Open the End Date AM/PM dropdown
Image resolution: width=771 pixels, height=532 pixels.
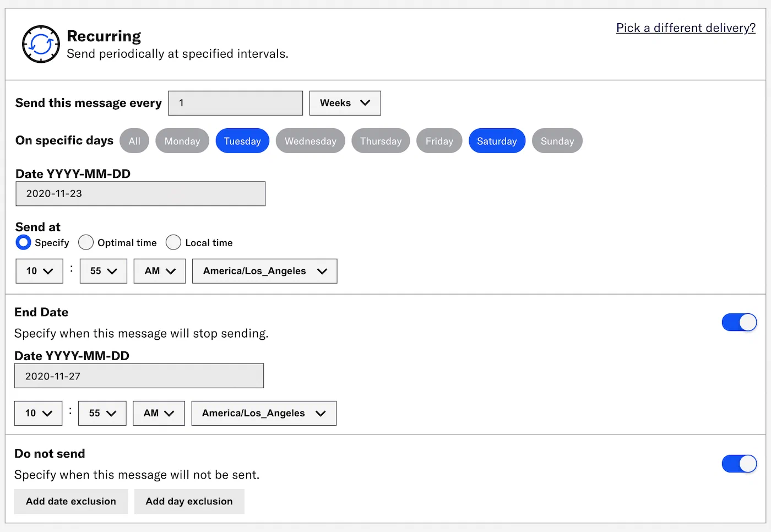click(159, 413)
